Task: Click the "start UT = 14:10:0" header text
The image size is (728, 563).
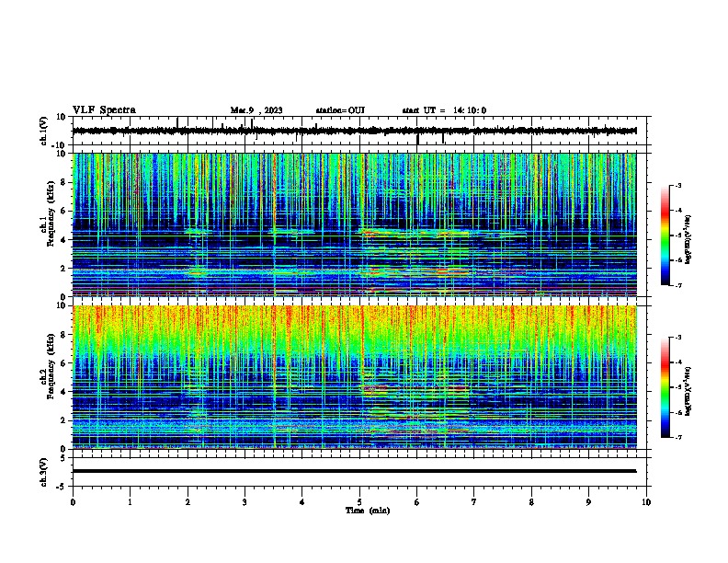Action: (x=444, y=110)
